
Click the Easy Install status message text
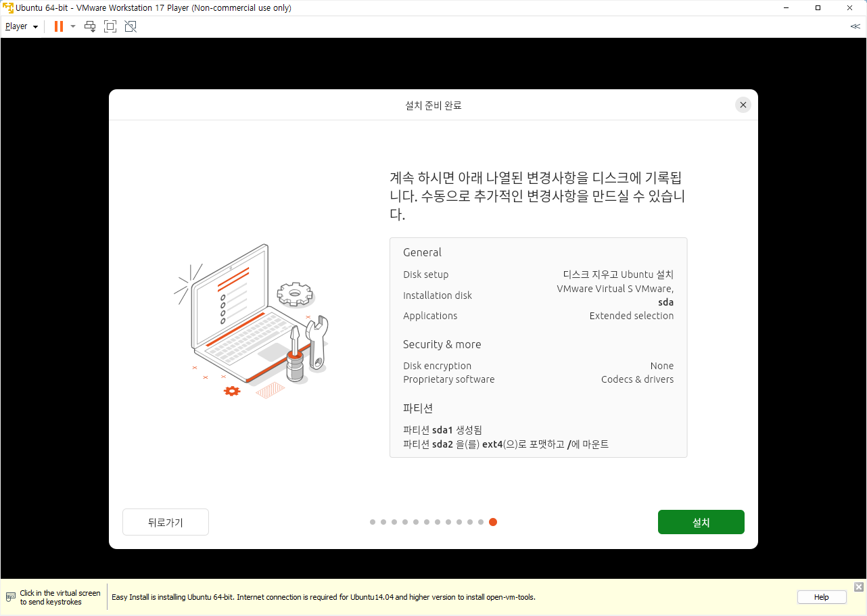click(x=323, y=597)
